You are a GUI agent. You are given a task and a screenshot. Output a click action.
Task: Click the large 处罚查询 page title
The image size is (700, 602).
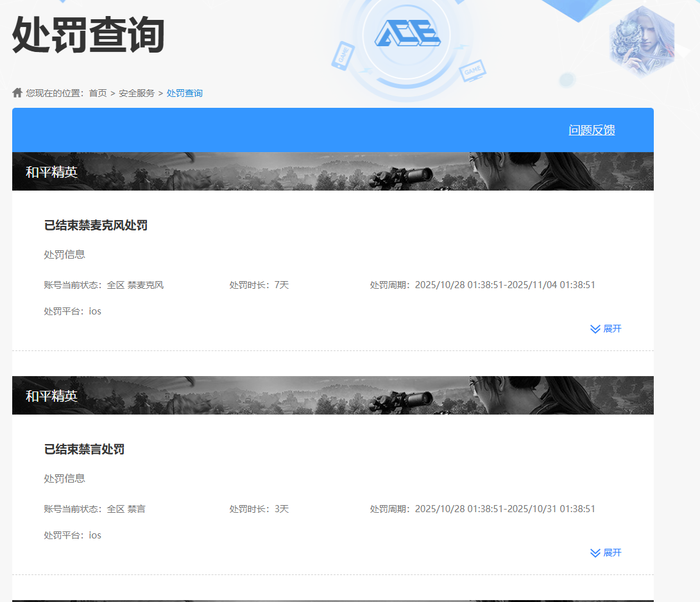(89, 35)
